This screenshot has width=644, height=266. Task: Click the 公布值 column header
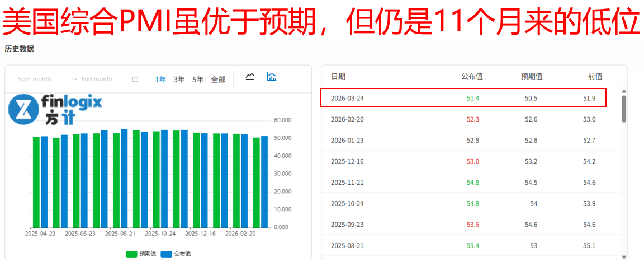(x=472, y=76)
